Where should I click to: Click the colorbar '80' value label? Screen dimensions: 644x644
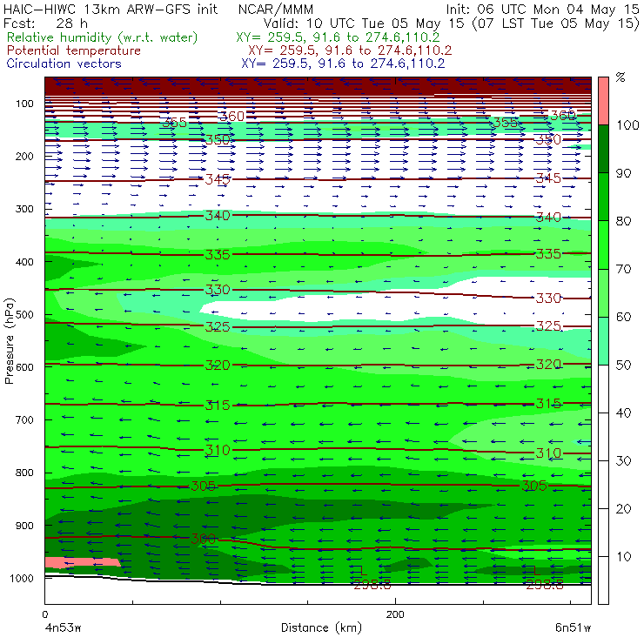pos(623,221)
